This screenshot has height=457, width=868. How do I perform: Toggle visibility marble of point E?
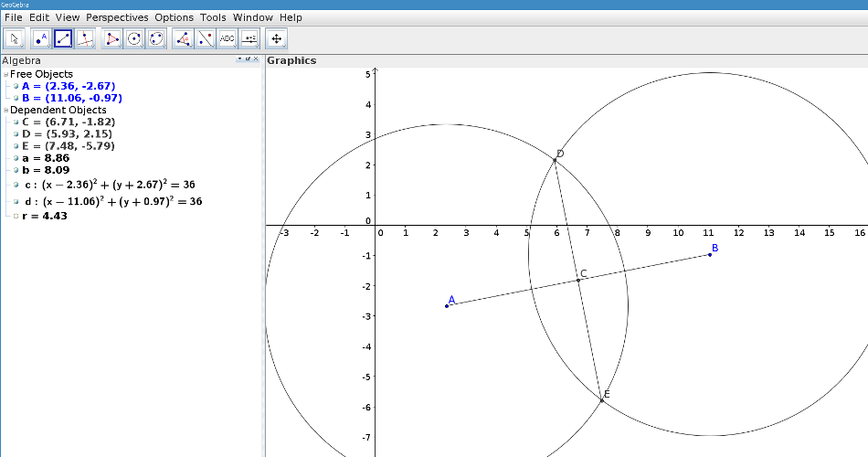coord(16,146)
